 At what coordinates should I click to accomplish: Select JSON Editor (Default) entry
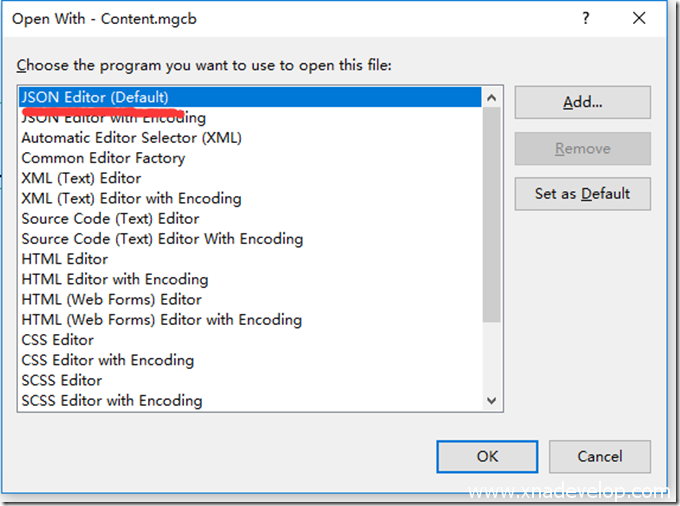pyautogui.click(x=97, y=97)
